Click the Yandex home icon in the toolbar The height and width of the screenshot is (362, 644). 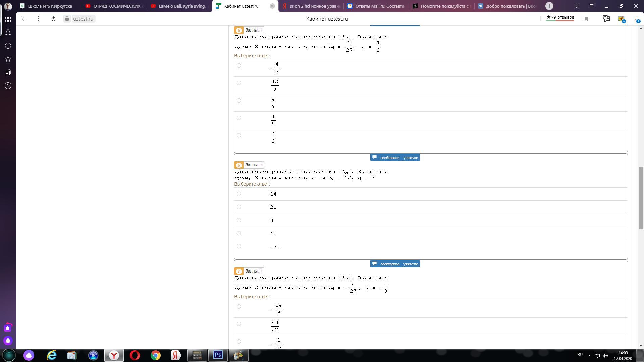[39, 19]
